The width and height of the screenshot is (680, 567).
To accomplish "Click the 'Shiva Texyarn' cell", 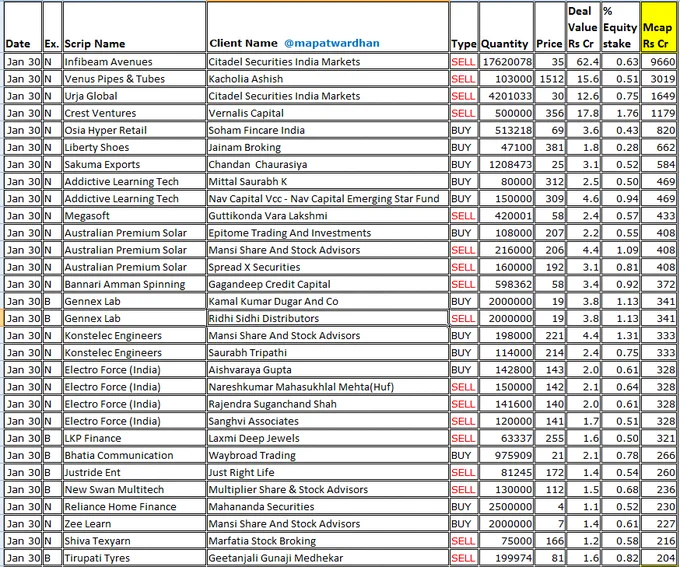I will (134, 541).
